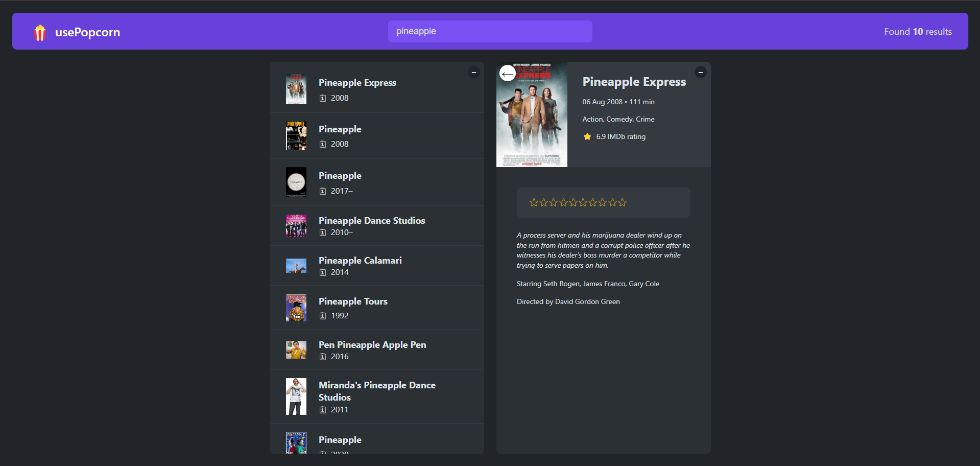Image resolution: width=980 pixels, height=466 pixels.
Task: Collapse the Pineapple Express details panel
Action: [701, 72]
